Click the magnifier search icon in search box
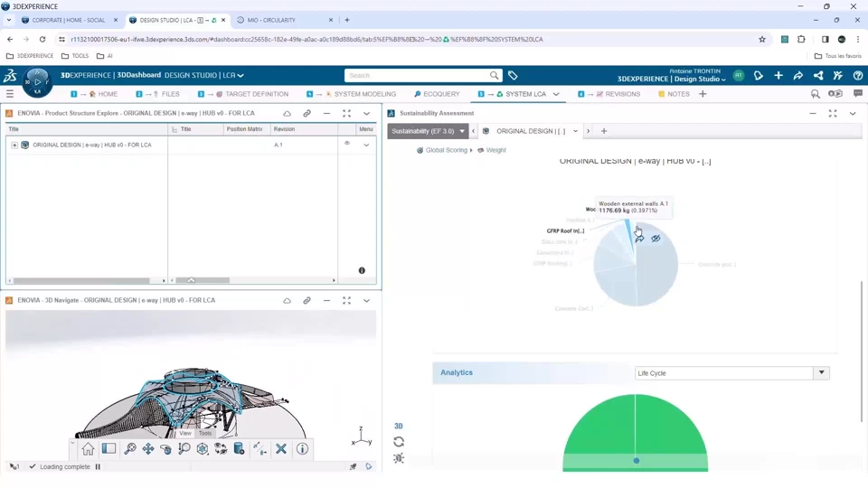 (x=494, y=75)
